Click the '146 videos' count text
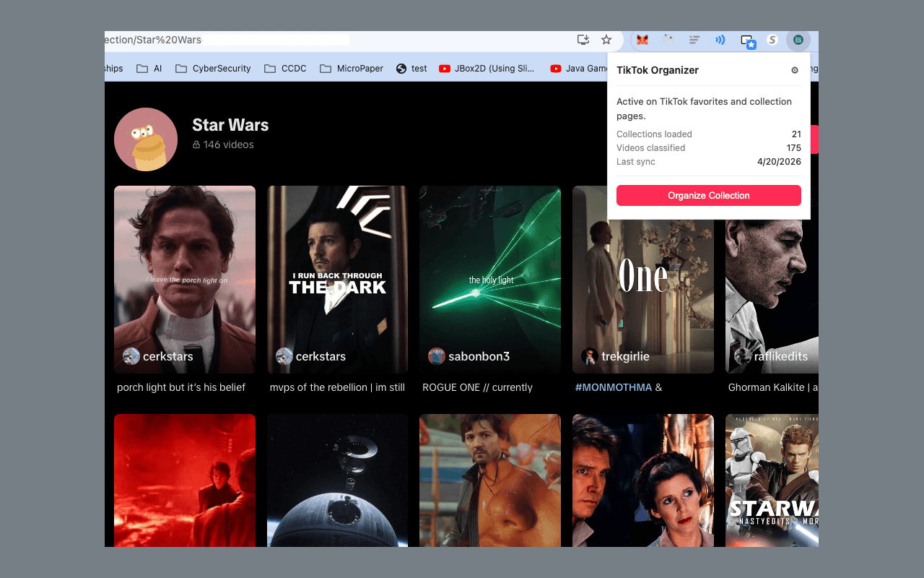The height and width of the screenshot is (578, 924). 229,144
